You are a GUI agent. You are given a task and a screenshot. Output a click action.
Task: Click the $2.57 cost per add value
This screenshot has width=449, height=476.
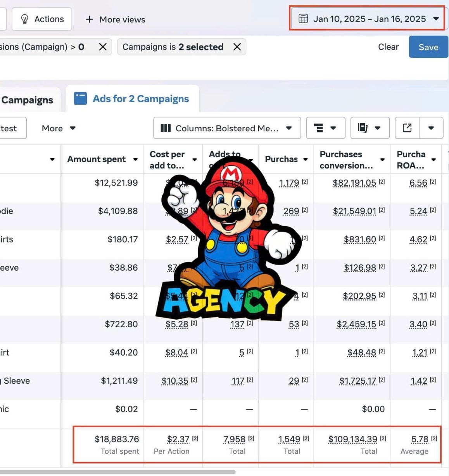point(177,239)
